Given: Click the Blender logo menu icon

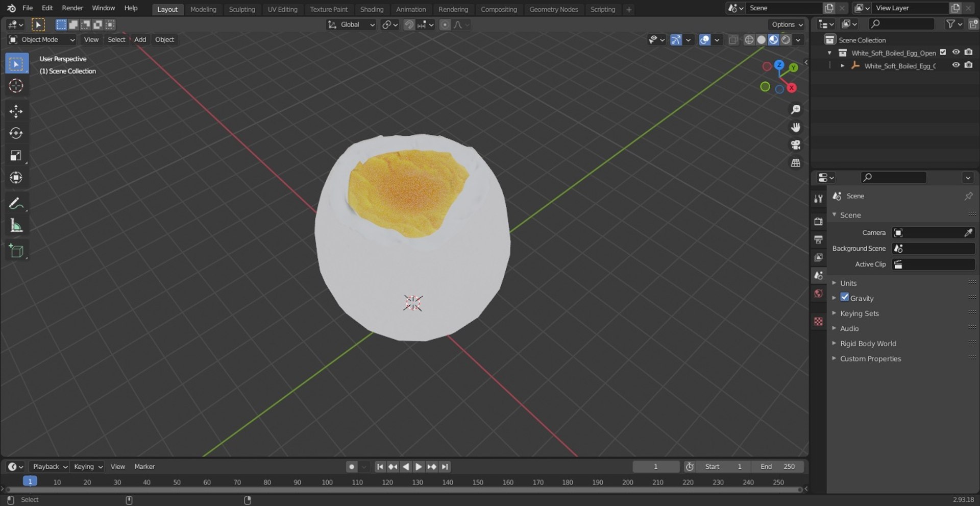Looking at the screenshot, I should [x=11, y=8].
